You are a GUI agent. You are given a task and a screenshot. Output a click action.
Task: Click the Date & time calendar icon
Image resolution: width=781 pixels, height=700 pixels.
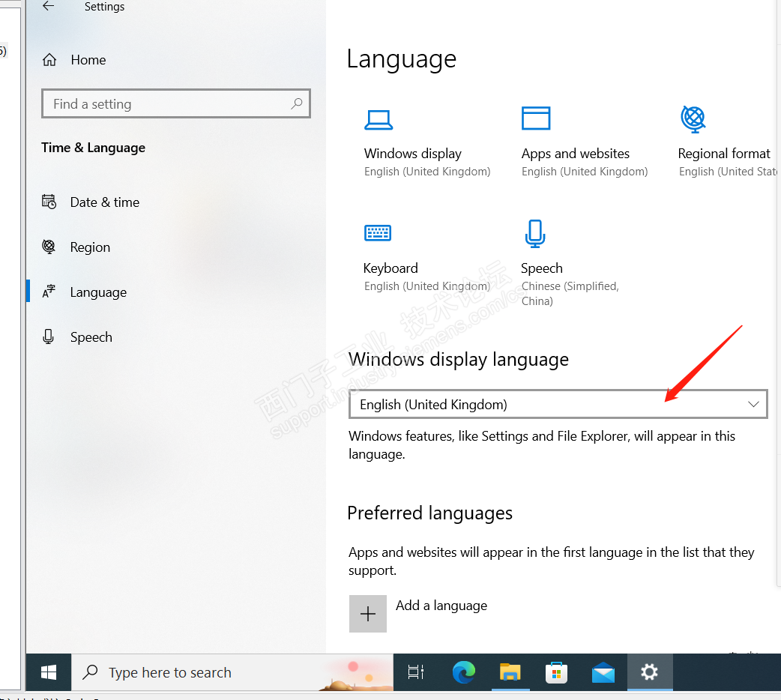pyautogui.click(x=49, y=202)
